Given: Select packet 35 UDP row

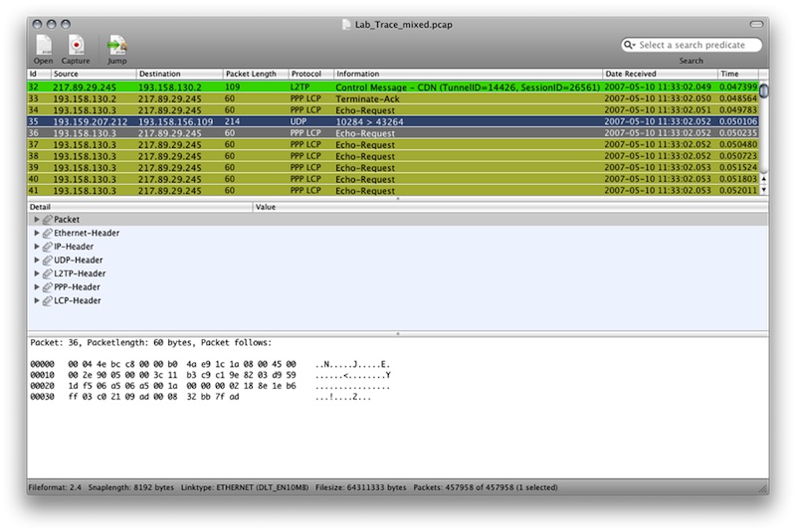Looking at the screenshot, I should pos(398,121).
